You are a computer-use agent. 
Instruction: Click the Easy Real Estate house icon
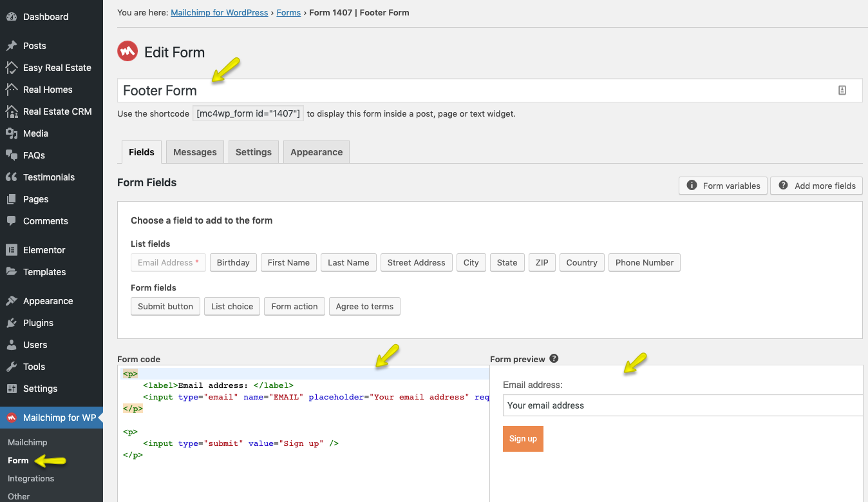[12, 68]
